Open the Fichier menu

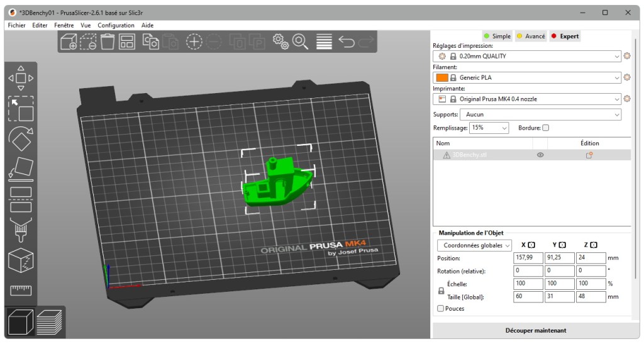(x=16, y=25)
